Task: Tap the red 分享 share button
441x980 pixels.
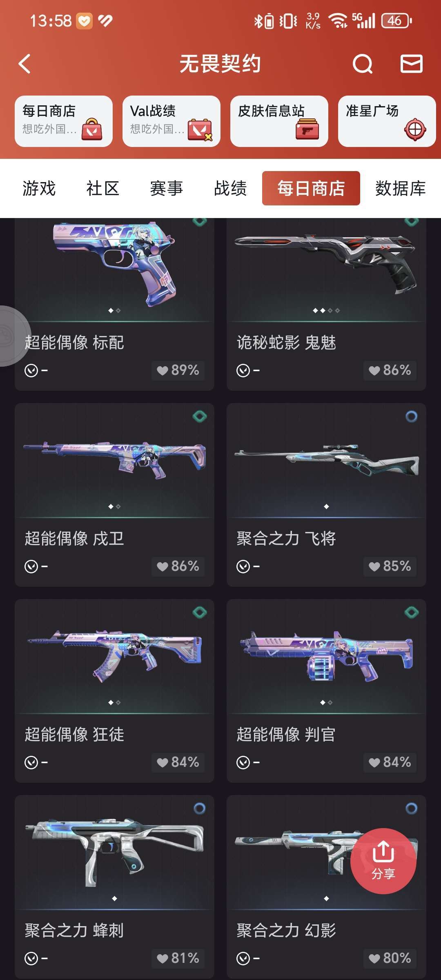Action: pyautogui.click(x=383, y=861)
